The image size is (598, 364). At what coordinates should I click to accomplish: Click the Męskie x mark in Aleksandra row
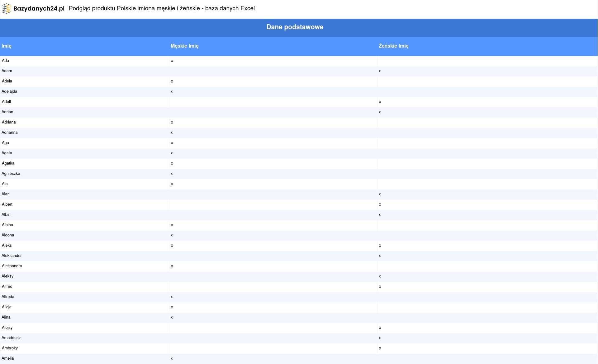click(x=172, y=266)
